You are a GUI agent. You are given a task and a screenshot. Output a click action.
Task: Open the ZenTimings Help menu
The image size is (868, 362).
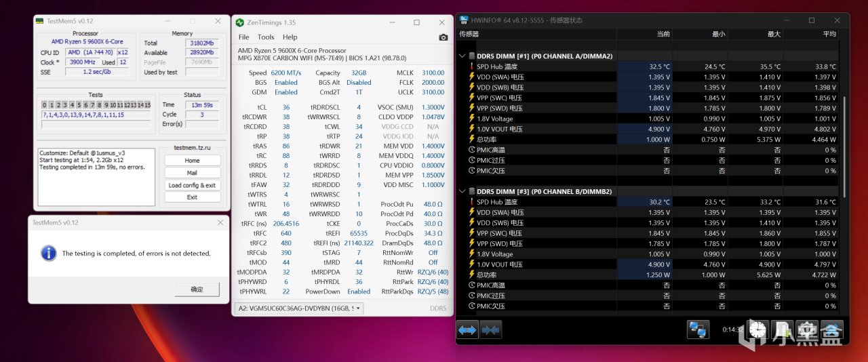coord(290,37)
